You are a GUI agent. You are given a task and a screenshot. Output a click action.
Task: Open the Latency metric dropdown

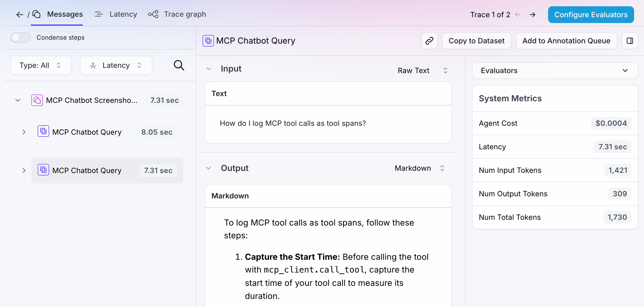click(116, 65)
